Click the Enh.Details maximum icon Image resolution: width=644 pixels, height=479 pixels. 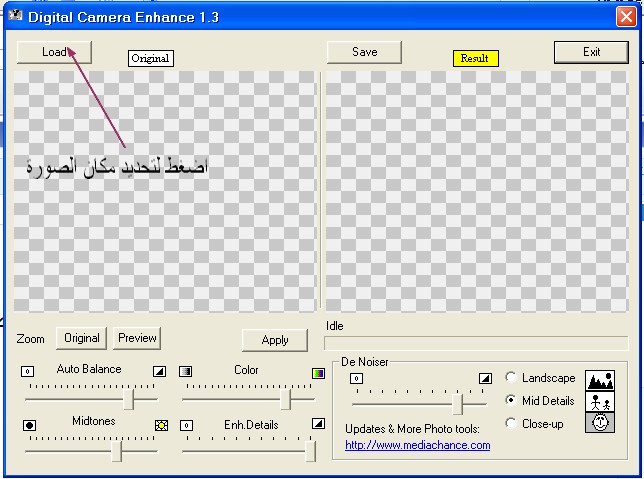point(318,425)
